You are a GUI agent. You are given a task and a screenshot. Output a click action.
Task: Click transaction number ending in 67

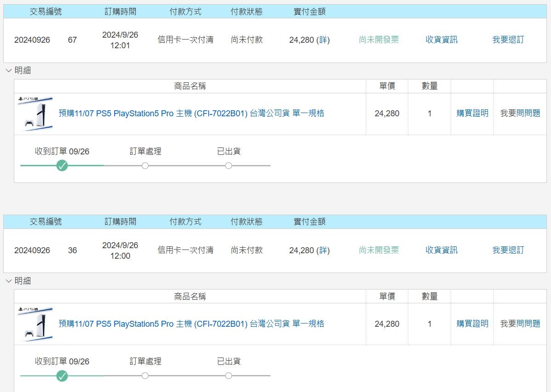click(46, 40)
